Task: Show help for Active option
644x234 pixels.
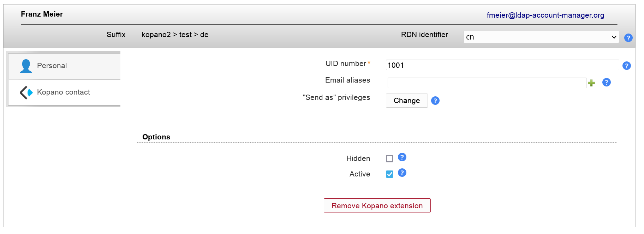Action: (402, 173)
